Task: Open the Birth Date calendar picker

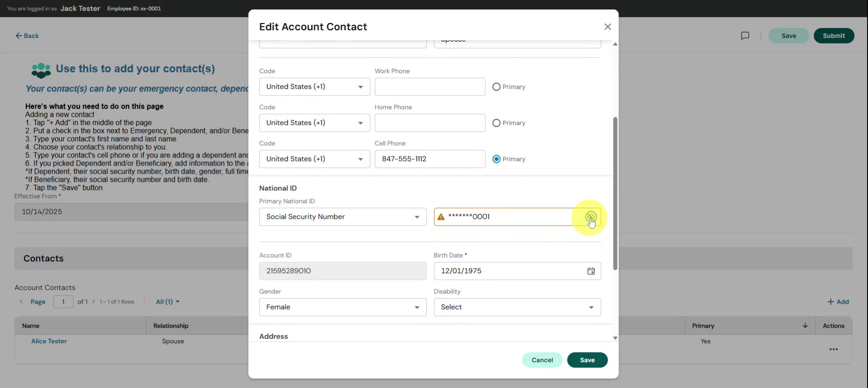Action: pos(591,271)
